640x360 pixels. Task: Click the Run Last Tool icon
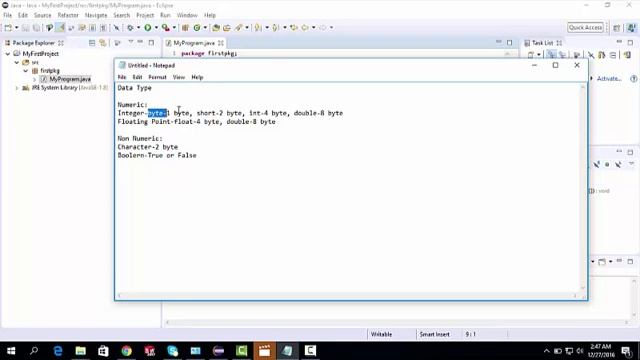point(165,28)
